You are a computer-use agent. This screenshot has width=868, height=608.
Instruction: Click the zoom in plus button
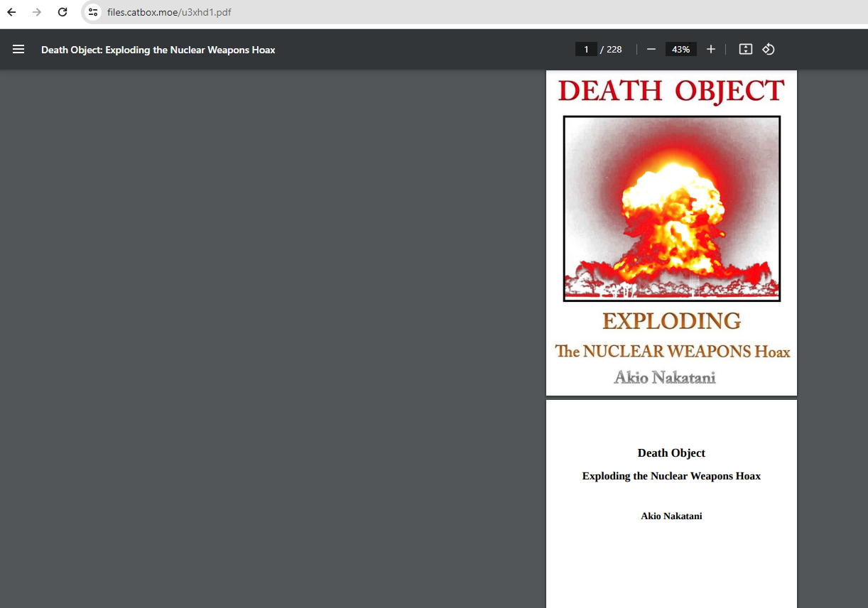[710, 49]
